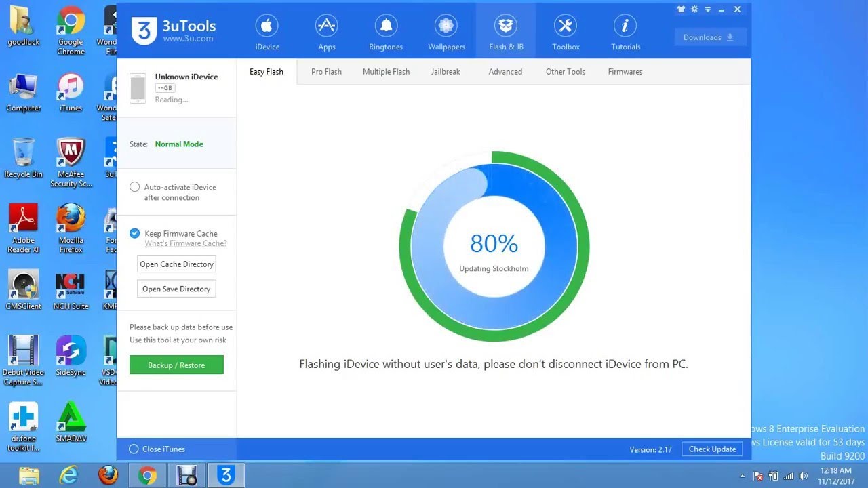868x488 pixels.
Task: Switch to the Easy Flash tab
Action: (x=267, y=72)
